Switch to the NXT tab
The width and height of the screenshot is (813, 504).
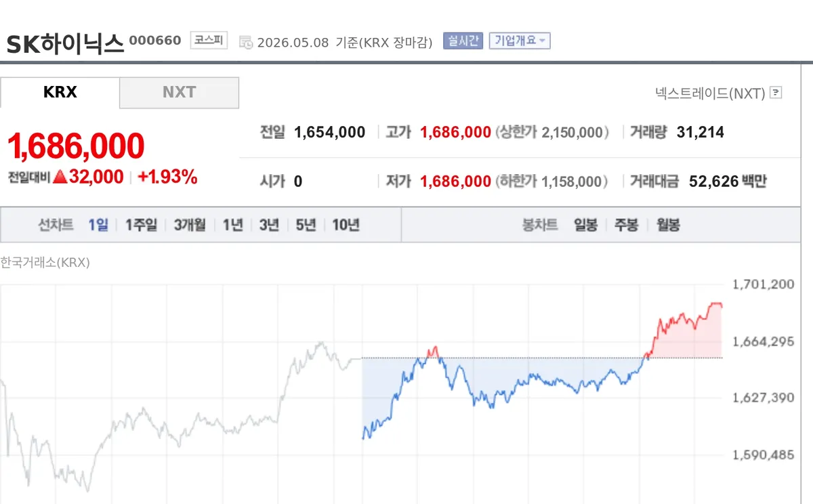180,92
